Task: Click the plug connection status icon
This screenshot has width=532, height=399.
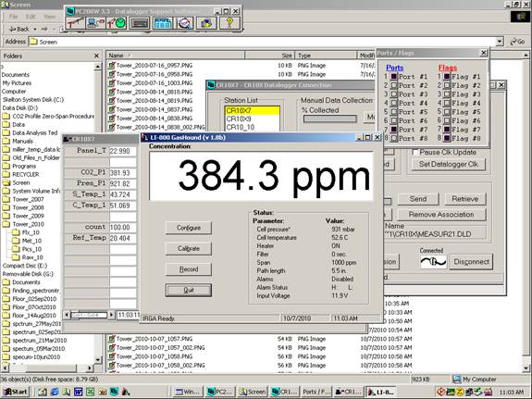Action: (x=433, y=262)
